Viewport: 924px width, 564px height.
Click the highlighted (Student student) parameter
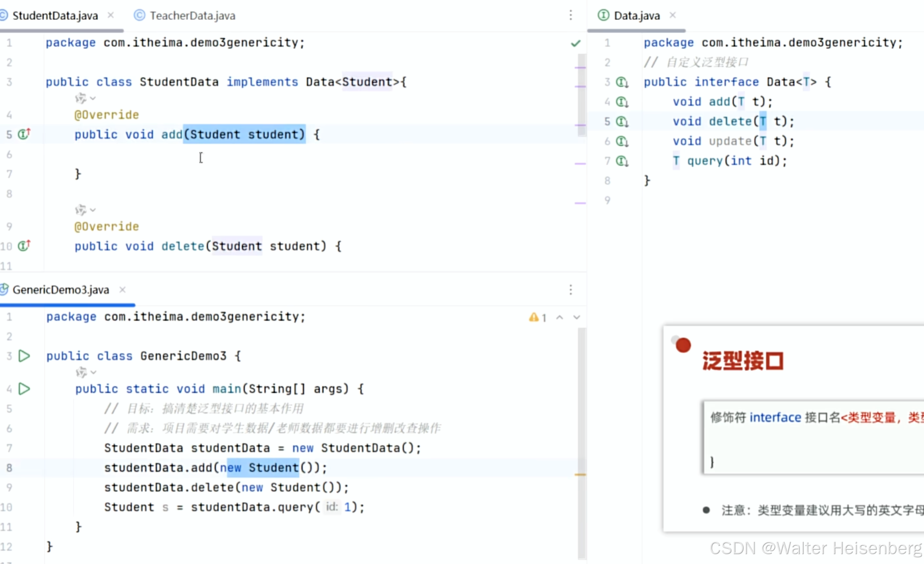[x=244, y=134]
